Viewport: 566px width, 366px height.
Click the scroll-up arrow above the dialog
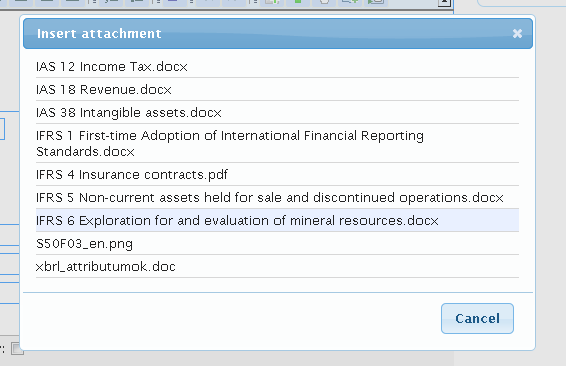(x=444, y=3)
